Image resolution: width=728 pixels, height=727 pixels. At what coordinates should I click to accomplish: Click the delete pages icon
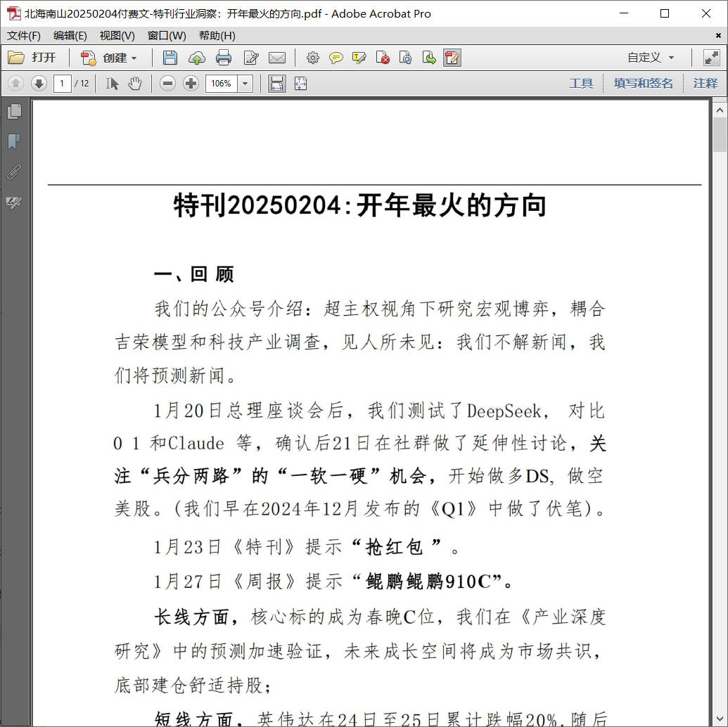tap(383, 58)
